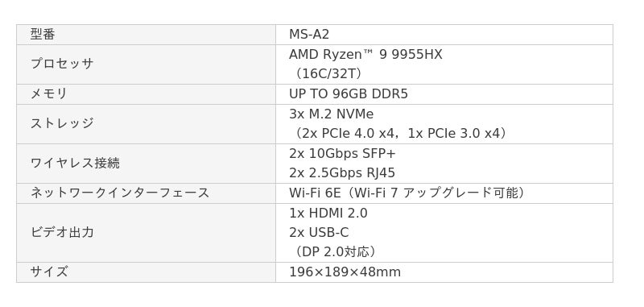This screenshot has width=644, height=307.
Task: Click the PCIe 4.0 x4 detail line
Action: tap(400, 134)
